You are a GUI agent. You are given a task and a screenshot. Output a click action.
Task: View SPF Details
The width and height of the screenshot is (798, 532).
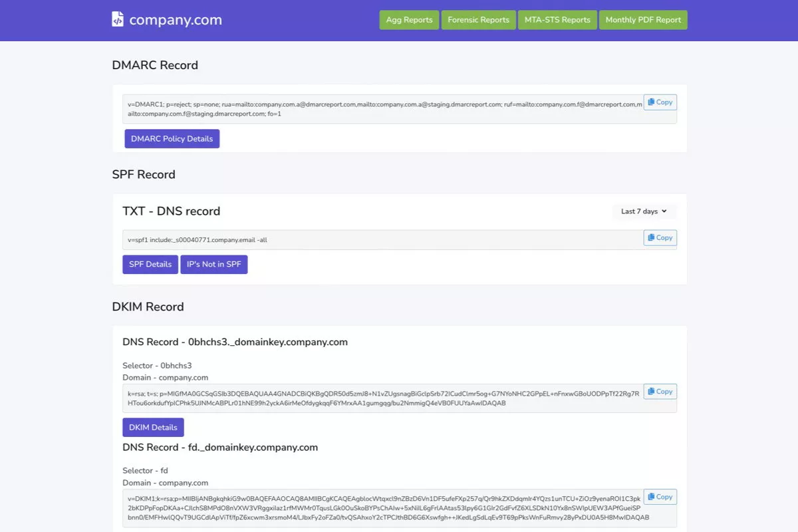coord(150,264)
